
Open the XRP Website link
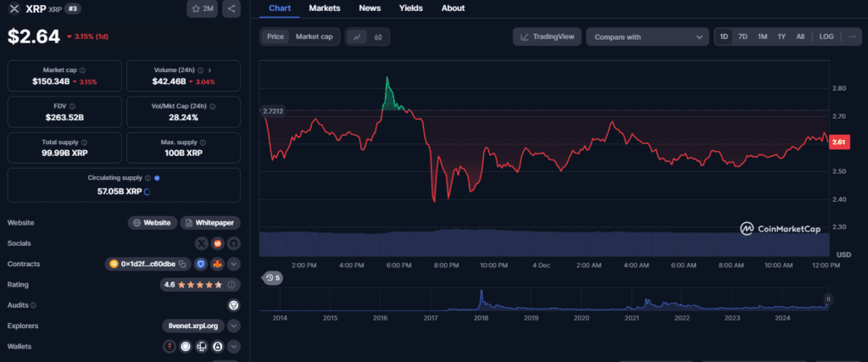[153, 223]
